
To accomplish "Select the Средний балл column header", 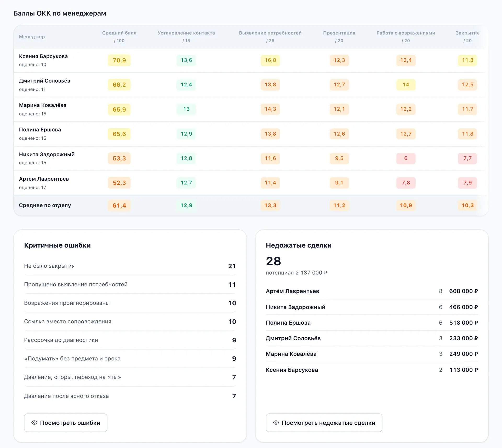I will pyautogui.click(x=119, y=37).
